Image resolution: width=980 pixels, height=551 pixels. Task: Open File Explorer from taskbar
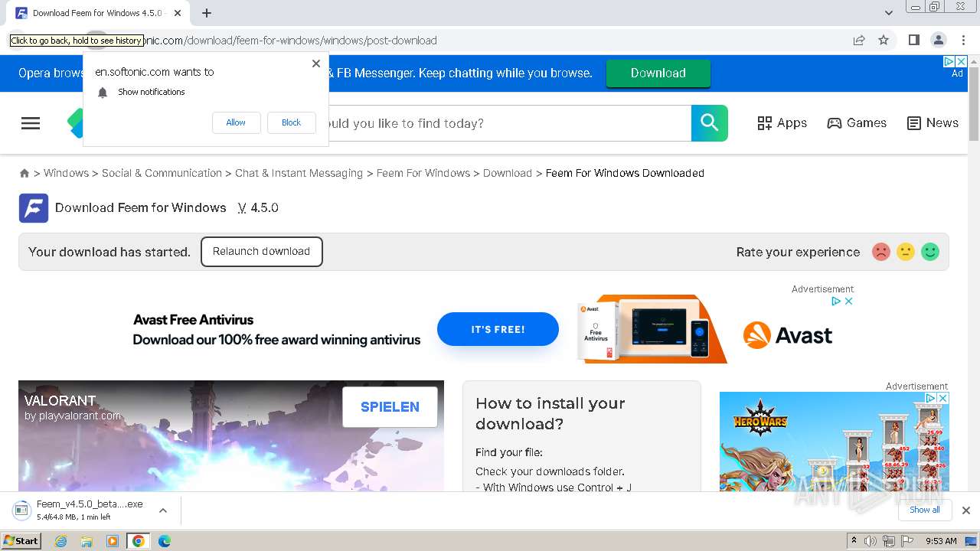coord(87,541)
